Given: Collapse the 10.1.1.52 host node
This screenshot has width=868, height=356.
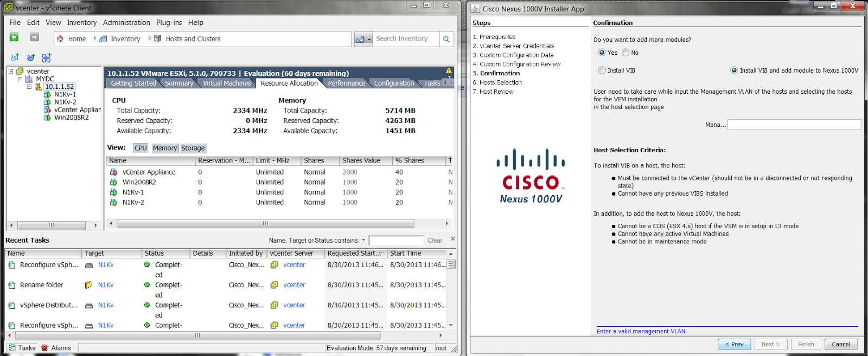Looking at the screenshot, I should tap(29, 87).
